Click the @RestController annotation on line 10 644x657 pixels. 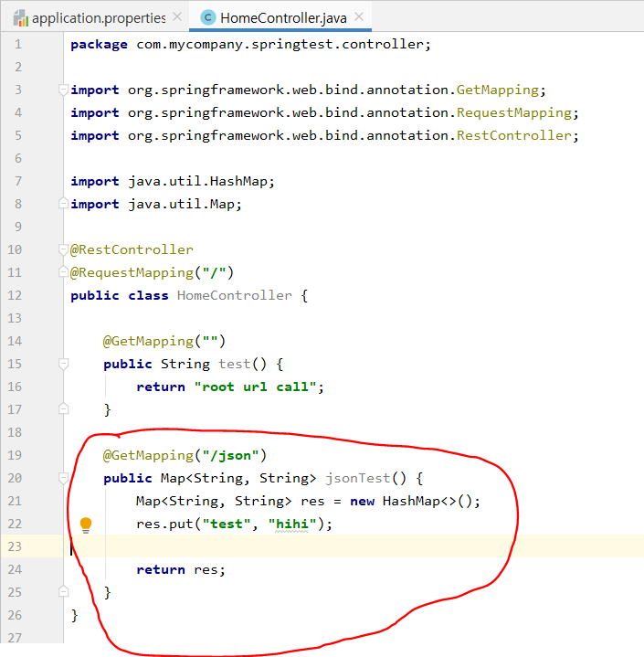[x=132, y=249]
